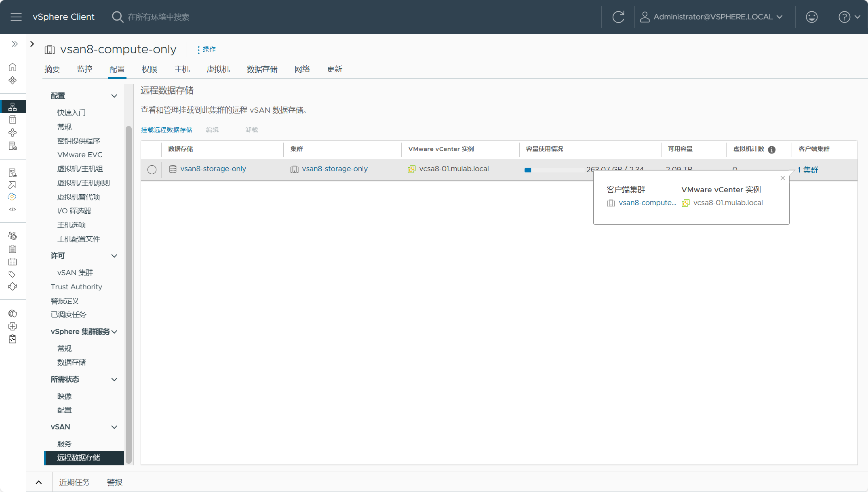Open Administration gear sidebar icon
The height and width of the screenshot is (492, 868).
coord(13,236)
